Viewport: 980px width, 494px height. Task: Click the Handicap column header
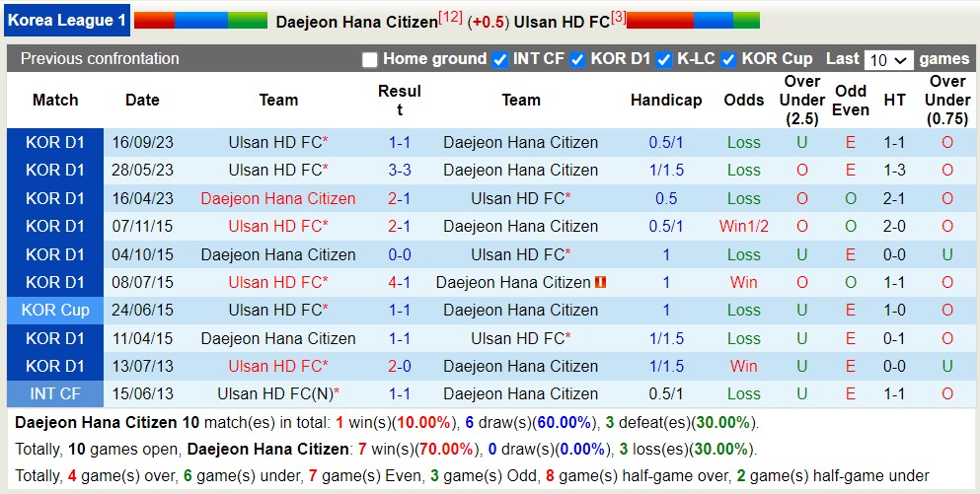666,100
